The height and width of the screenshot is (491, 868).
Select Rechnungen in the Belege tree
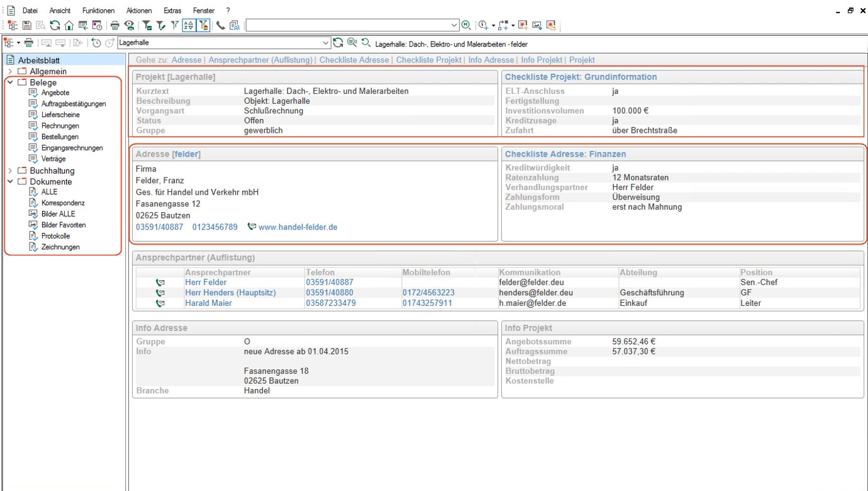60,126
